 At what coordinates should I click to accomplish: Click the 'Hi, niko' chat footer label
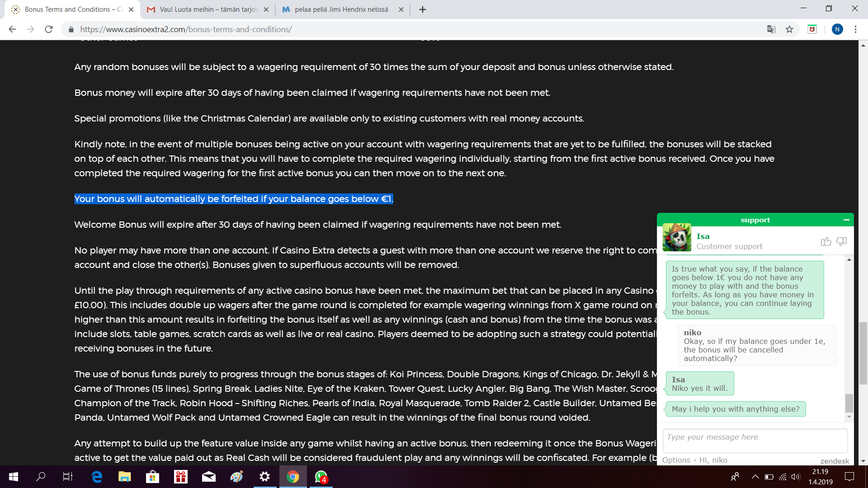[713, 460]
